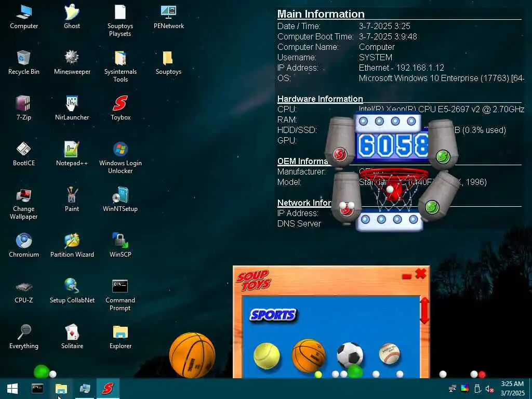Viewport: 532px width, 399px height.
Task: Launch the 7-Zip shortcut
Action: pyautogui.click(x=24, y=108)
